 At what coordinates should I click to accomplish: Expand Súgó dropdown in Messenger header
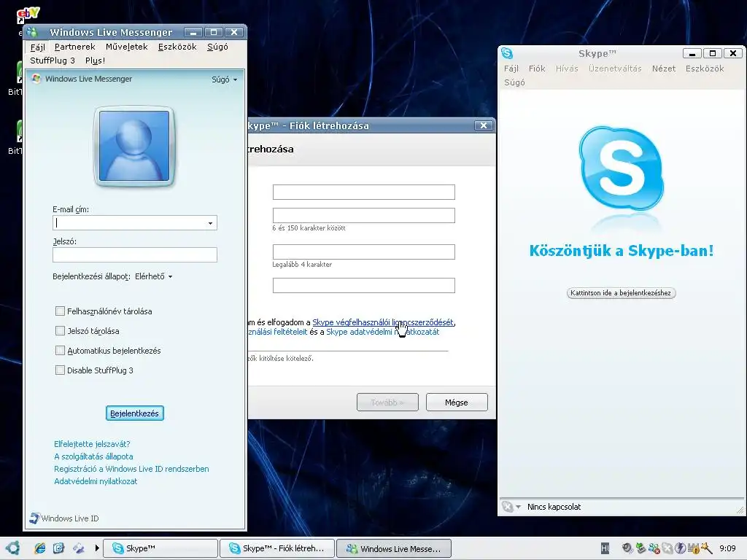point(225,79)
